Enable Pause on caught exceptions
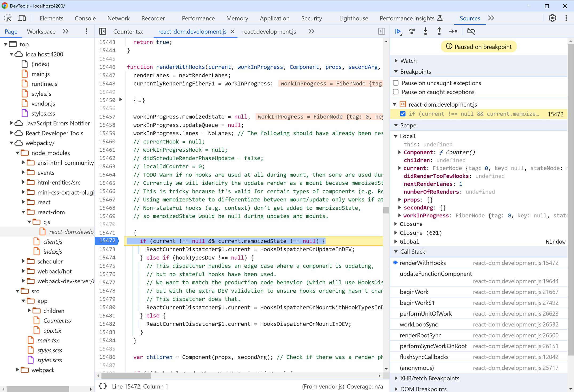The height and width of the screenshot is (392, 574). (396, 92)
